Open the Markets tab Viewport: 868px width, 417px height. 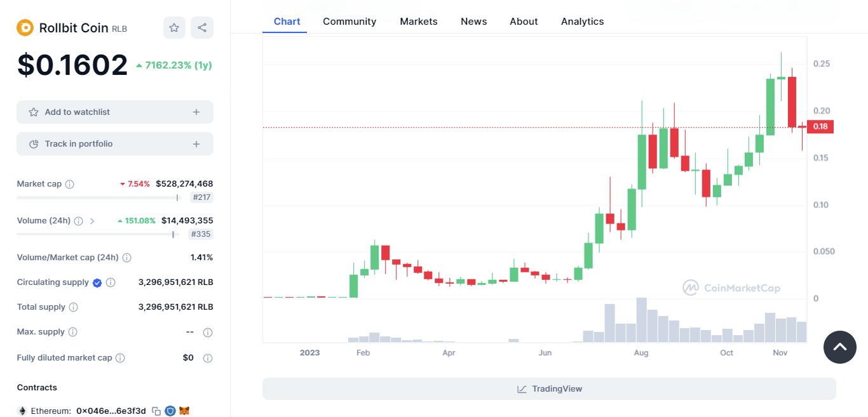pyautogui.click(x=419, y=22)
